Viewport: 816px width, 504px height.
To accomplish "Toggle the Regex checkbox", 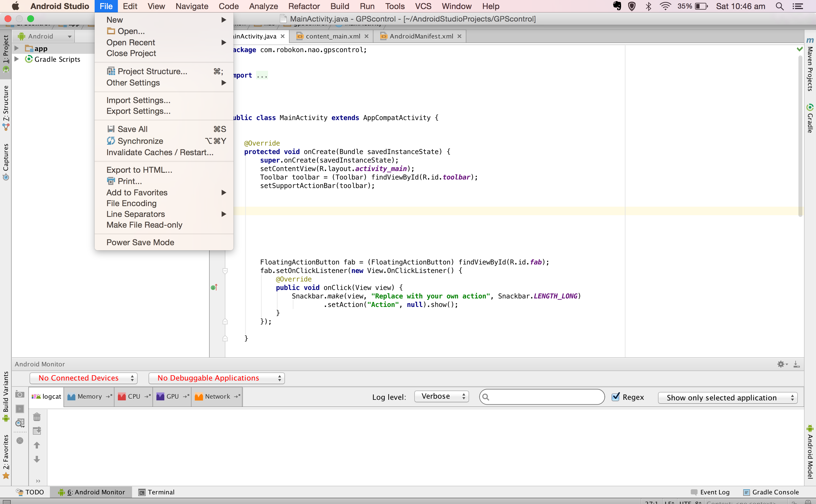I will (x=616, y=397).
